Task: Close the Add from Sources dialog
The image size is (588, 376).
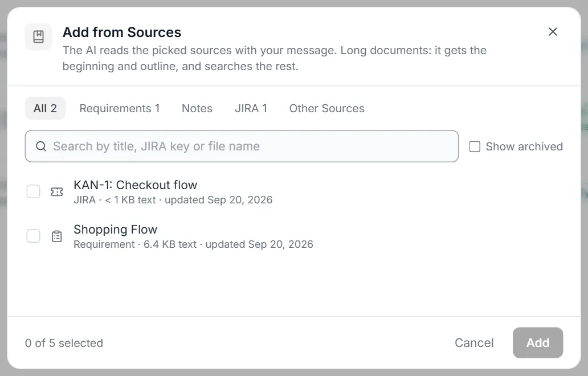Action: (553, 32)
